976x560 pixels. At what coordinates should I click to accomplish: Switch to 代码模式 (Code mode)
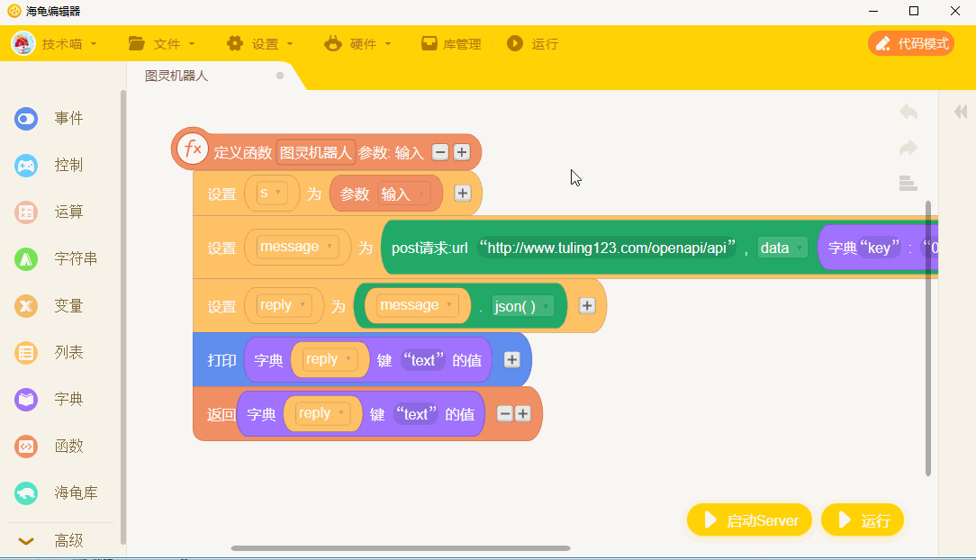pos(911,43)
